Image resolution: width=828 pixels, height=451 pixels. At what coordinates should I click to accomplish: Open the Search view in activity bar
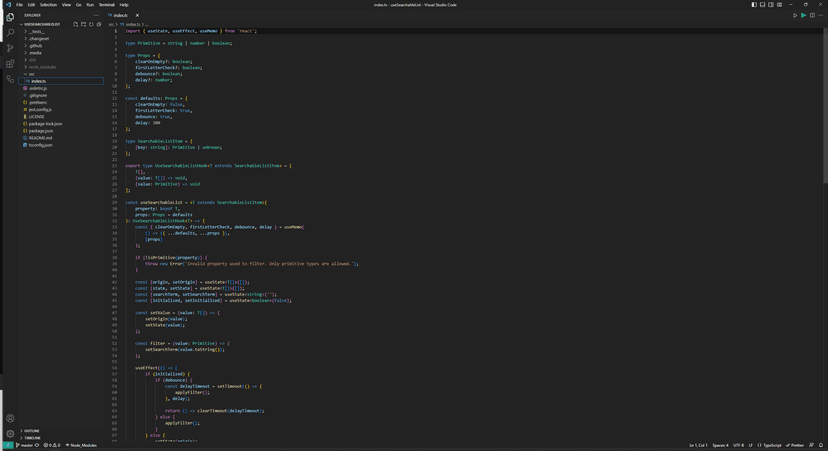pyautogui.click(x=10, y=32)
